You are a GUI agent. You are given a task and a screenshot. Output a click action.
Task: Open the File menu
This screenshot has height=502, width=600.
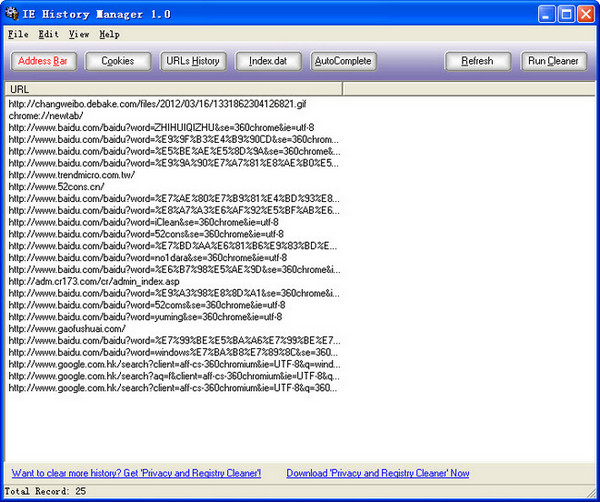click(18, 34)
